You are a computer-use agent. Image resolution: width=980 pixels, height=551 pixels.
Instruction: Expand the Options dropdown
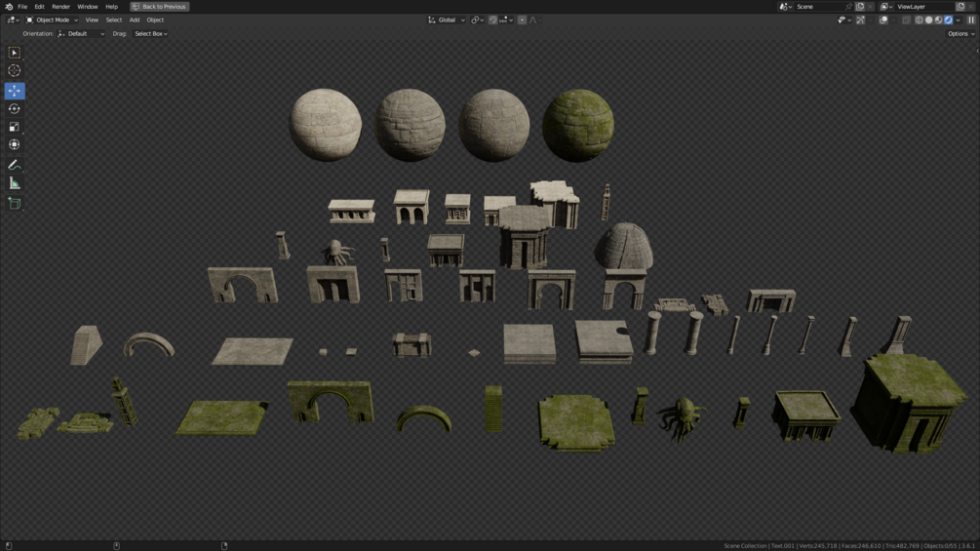pos(960,34)
